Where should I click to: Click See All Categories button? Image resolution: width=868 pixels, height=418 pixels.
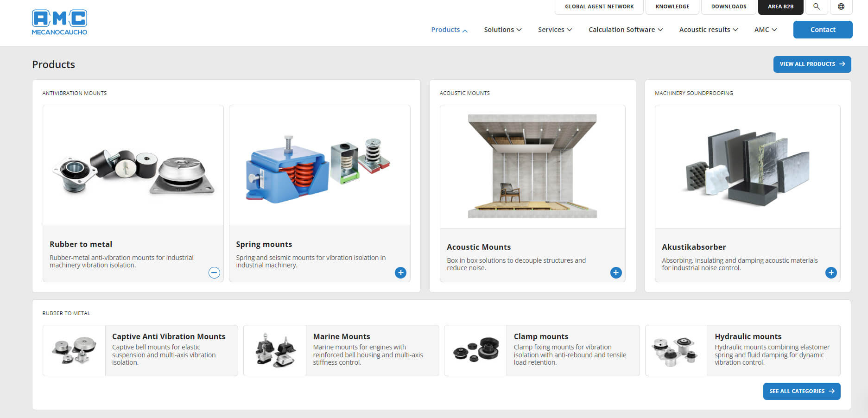pos(802,391)
